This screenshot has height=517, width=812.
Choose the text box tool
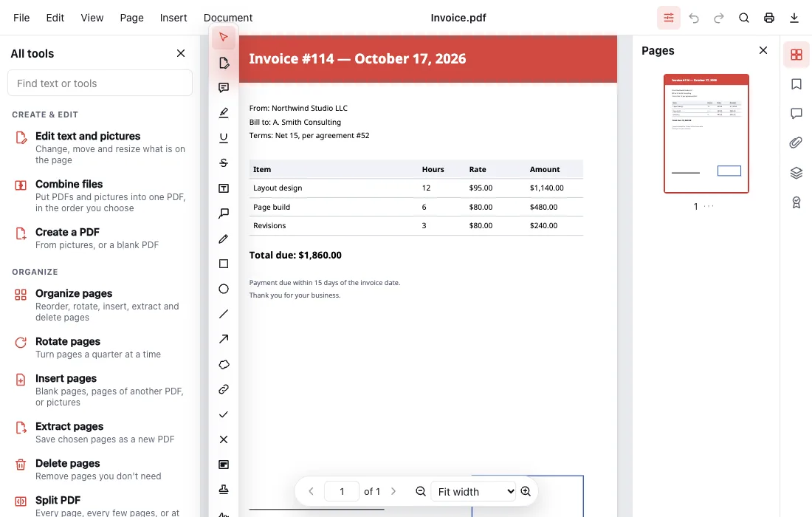[223, 188]
